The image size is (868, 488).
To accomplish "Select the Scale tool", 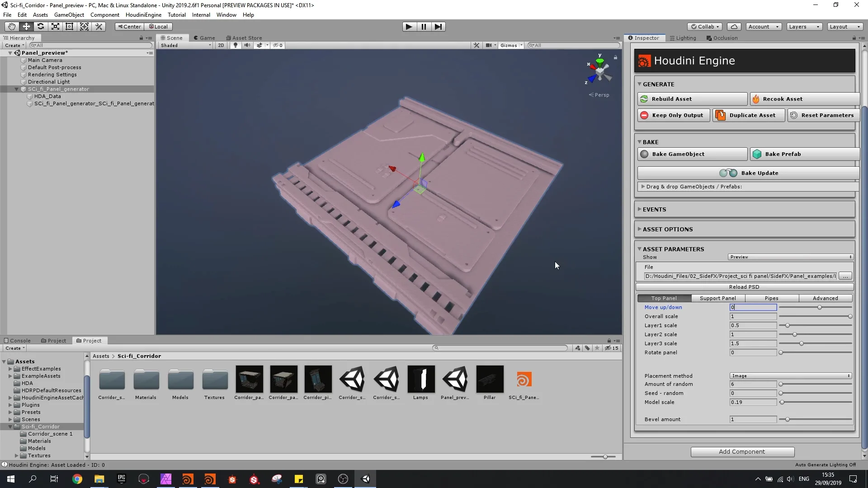I will [55, 26].
